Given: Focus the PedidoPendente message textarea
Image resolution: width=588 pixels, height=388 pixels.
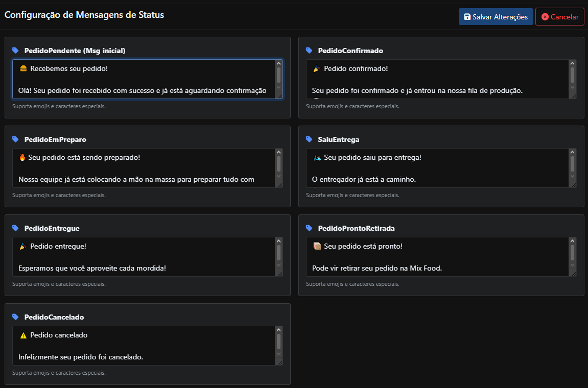Looking at the screenshot, I should [x=147, y=79].
